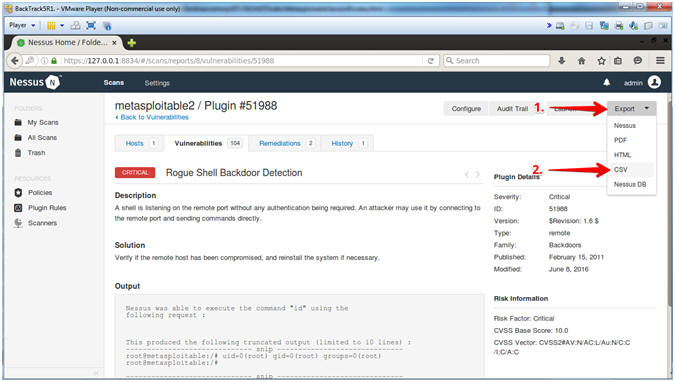Screen dimensions: 675x382
Task: Click the plugin ID value 51988
Action: (x=558, y=208)
